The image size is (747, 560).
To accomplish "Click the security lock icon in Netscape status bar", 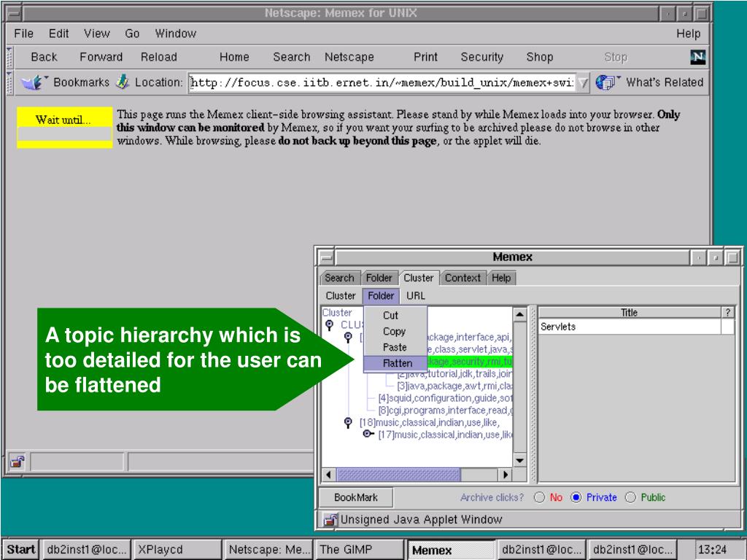I will [x=18, y=462].
